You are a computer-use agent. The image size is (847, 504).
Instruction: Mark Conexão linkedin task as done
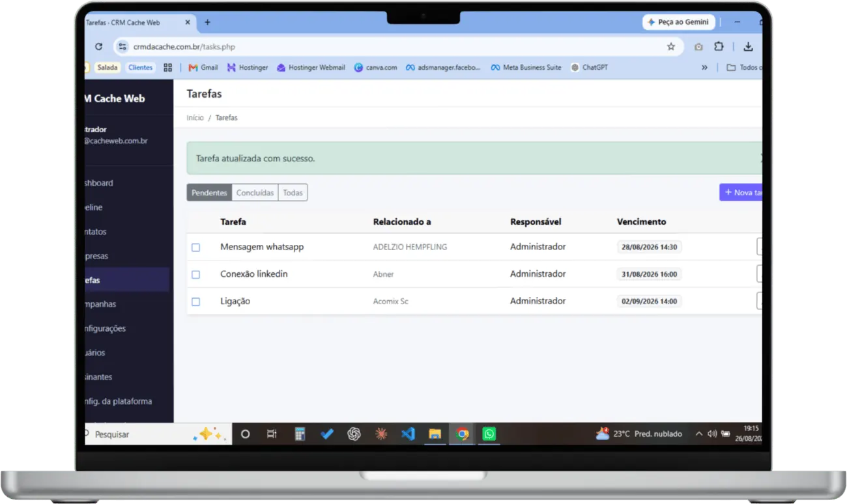[195, 275]
